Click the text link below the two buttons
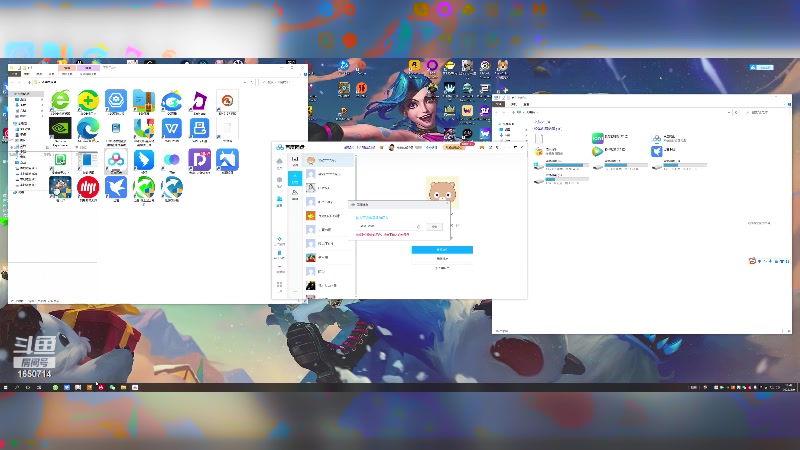The height and width of the screenshot is (450, 800). 442,268
